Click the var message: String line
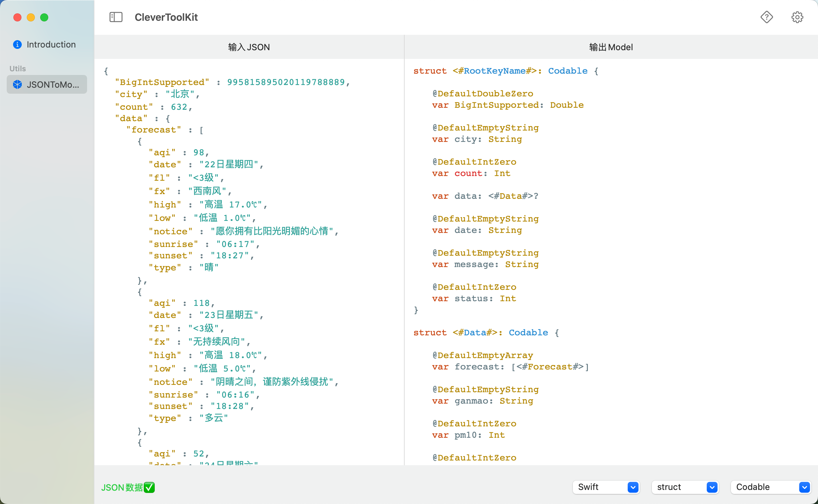The image size is (818, 504). (485, 264)
